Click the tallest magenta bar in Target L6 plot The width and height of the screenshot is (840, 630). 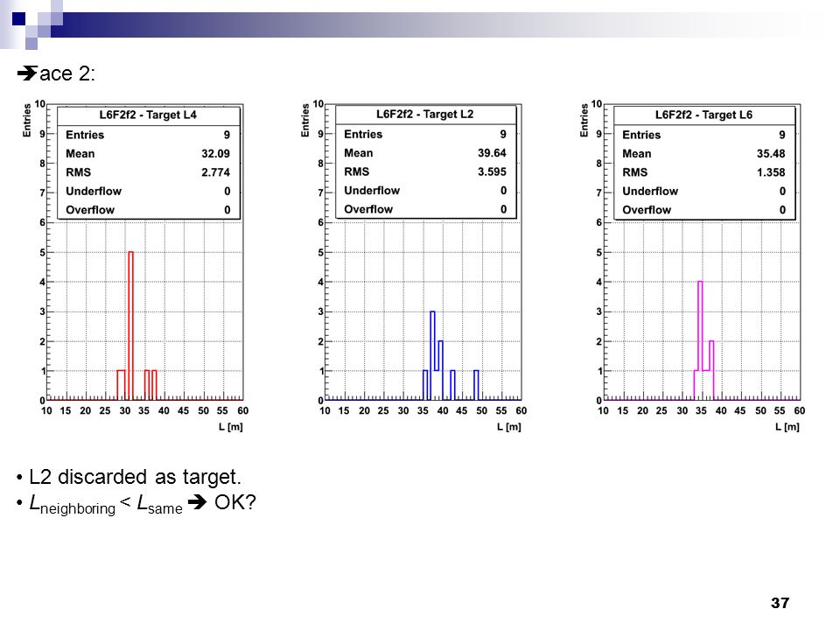pos(700,340)
